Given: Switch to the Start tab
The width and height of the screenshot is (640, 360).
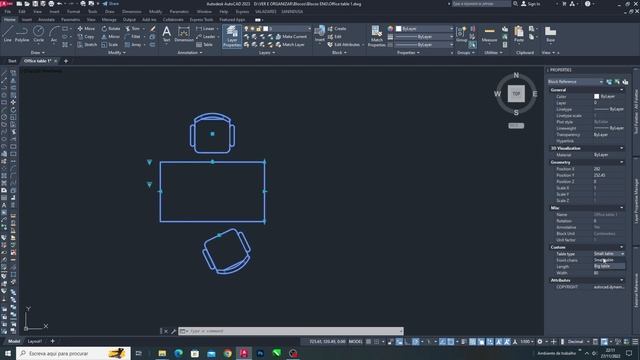Looking at the screenshot, I should 12,61.
